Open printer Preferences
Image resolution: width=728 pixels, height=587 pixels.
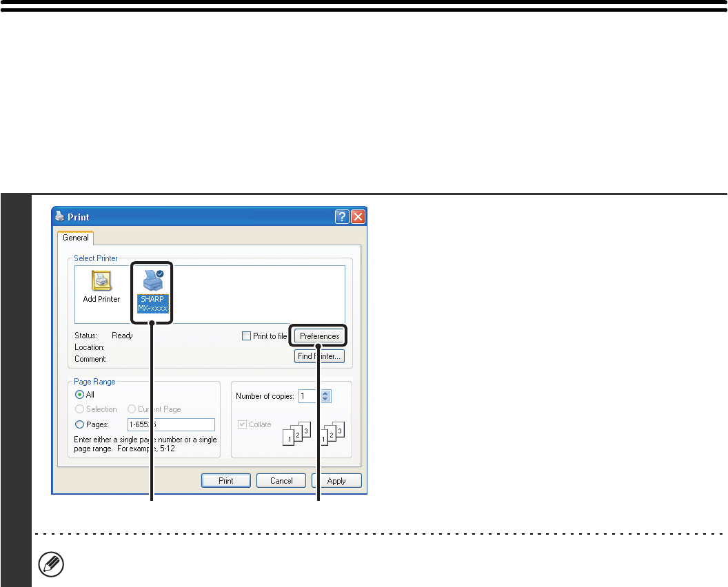click(319, 336)
